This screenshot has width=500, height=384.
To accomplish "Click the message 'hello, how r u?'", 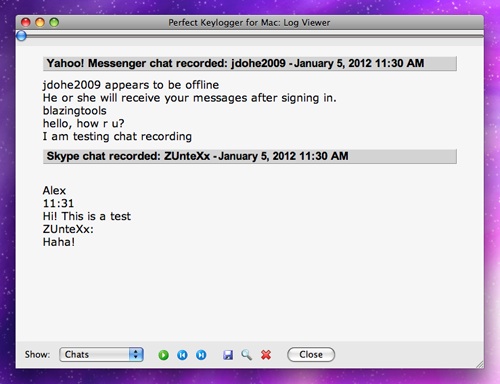I will (x=83, y=124).
